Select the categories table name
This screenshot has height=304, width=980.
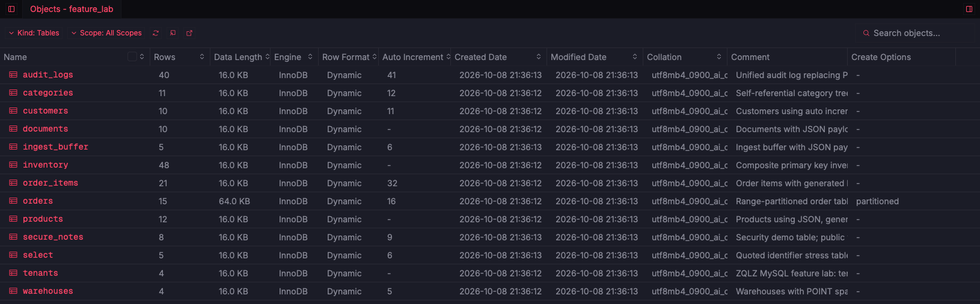[x=48, y=93]
